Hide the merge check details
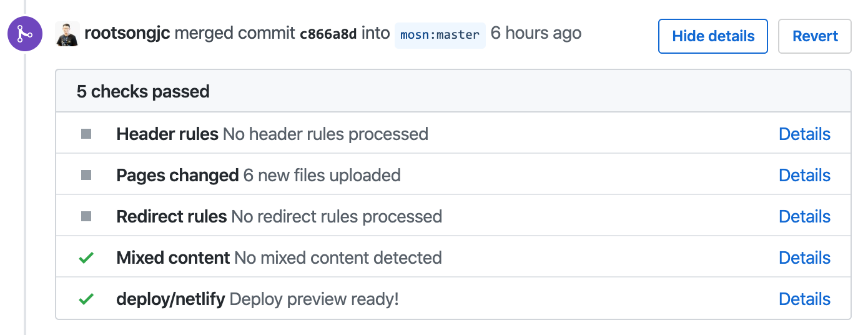The height and width of the screenshot is (335, 868). tap(713, 36)
